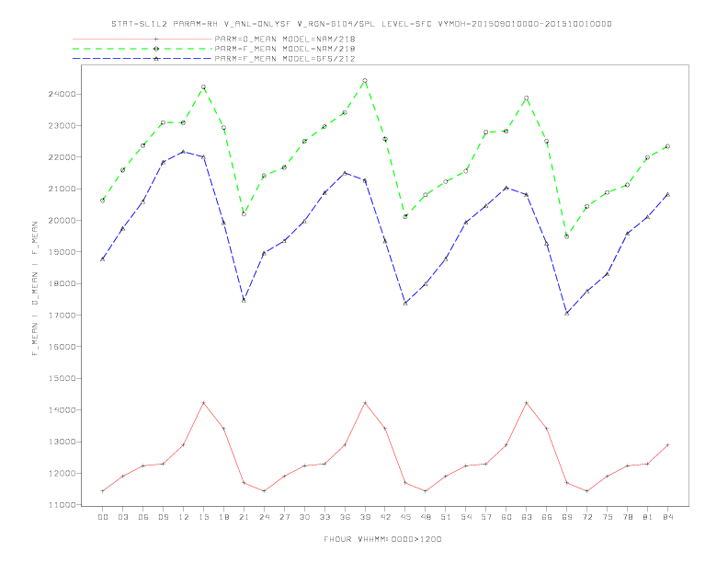The image size is (728, 563).
Task: Click the y-axis title F_MEAN | O_MEAN | F_MEAN
Action: pos(35,289)
